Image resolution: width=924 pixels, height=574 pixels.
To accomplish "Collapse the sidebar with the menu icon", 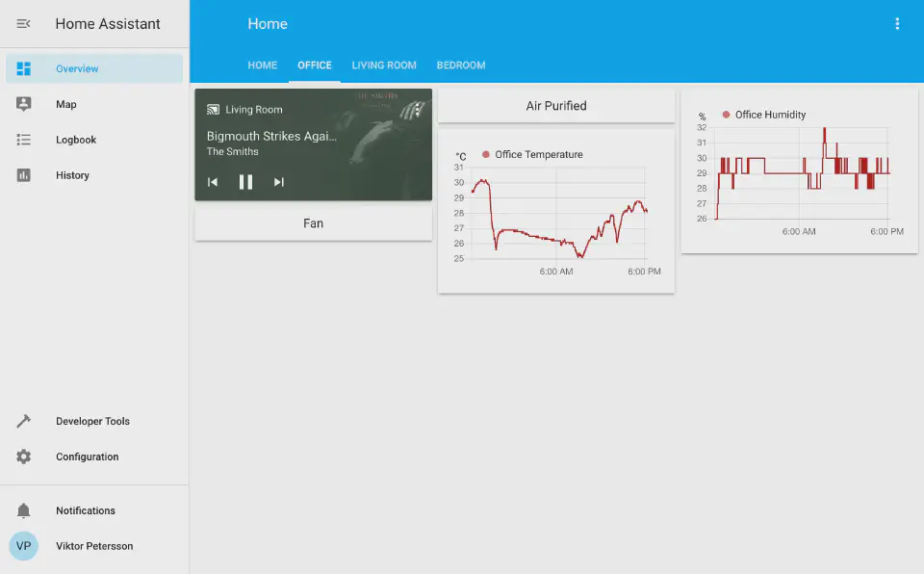I will click(x=24, y=24).
